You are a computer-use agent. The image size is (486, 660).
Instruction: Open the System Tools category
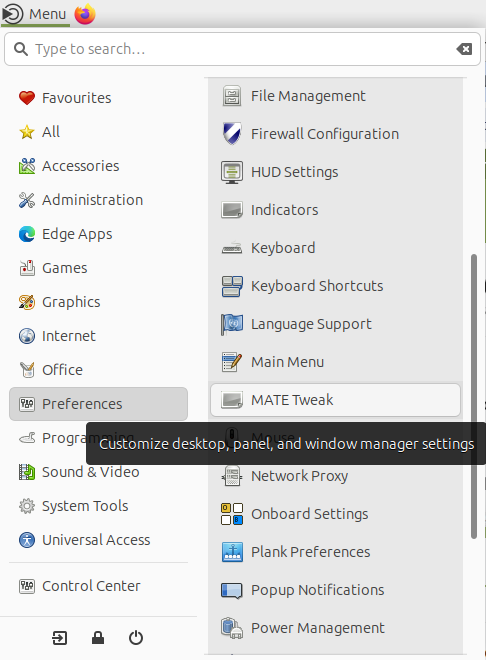pyautogui.click(x=98, y=506)
